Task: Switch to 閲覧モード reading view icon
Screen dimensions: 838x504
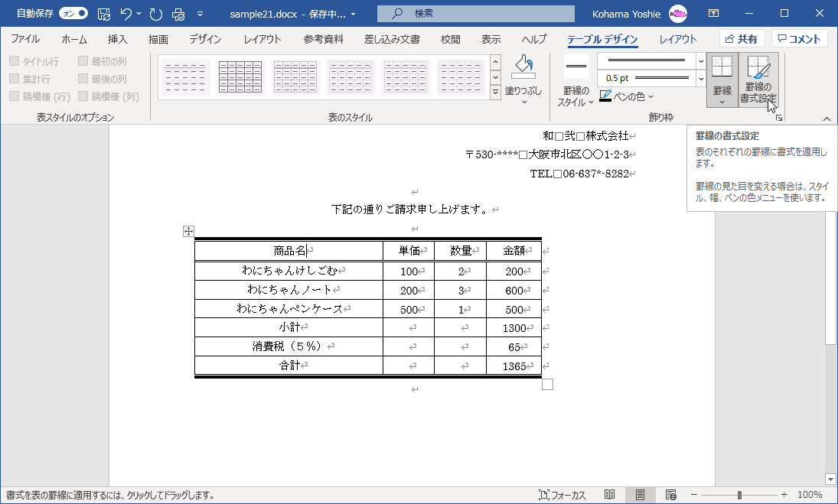Action: coord(608,493)
